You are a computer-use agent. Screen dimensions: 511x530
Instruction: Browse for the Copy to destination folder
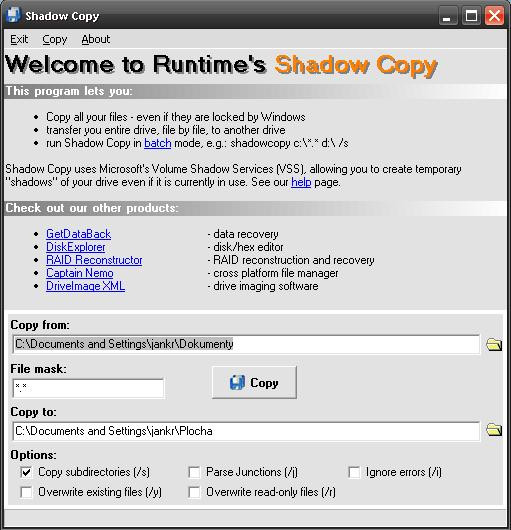point(494,430)
